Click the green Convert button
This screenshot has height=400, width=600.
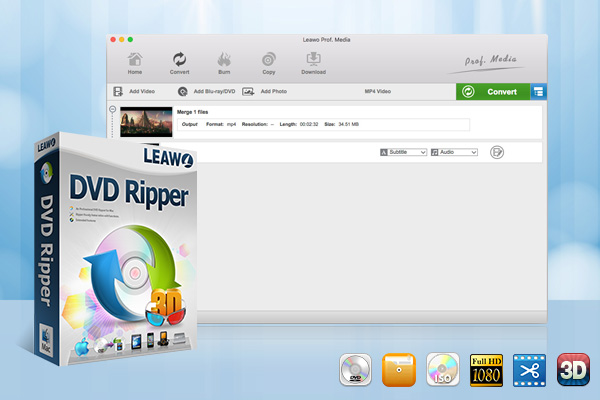coord(493,92)
